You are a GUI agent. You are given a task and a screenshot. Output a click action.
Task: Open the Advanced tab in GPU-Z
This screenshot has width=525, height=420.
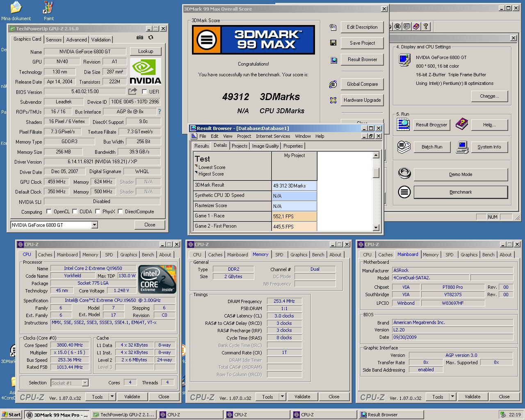pos(77,40)
